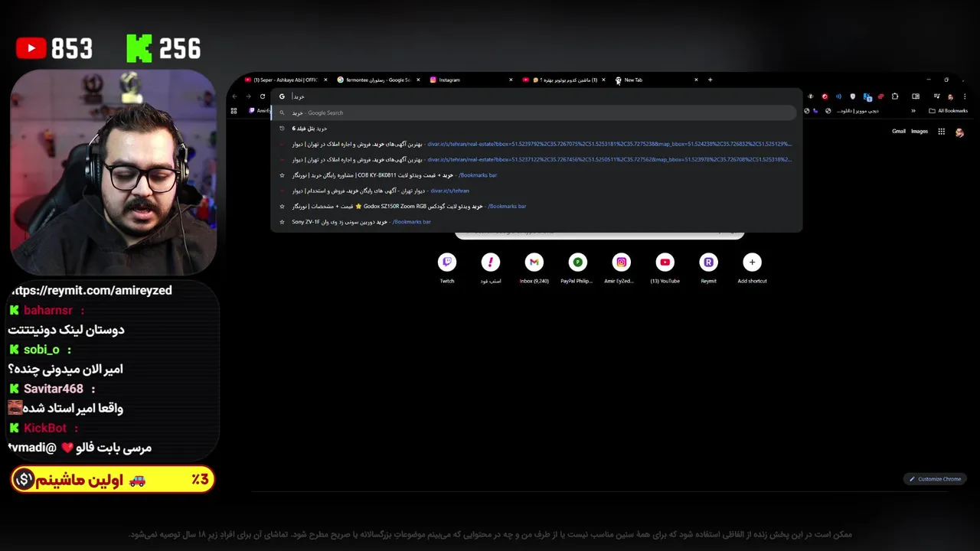Click the Savitar468 chat username

pyautogui.click(x=54, y=389)
